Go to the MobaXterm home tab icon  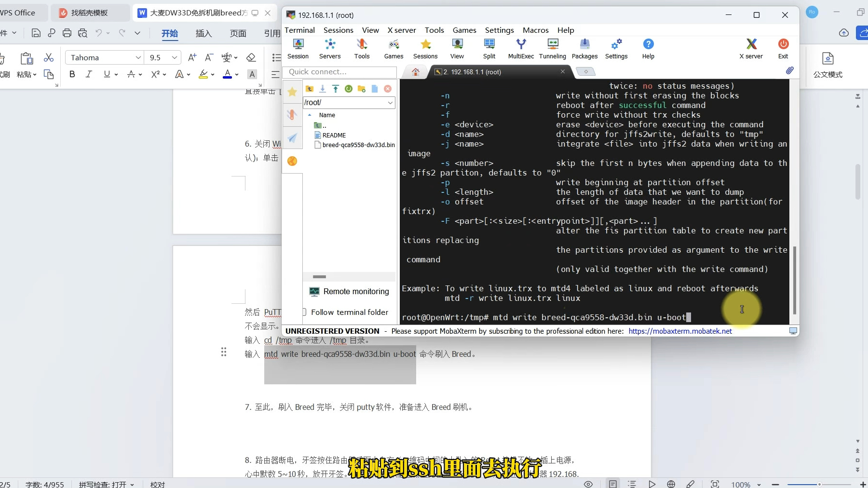pos(416,72)
